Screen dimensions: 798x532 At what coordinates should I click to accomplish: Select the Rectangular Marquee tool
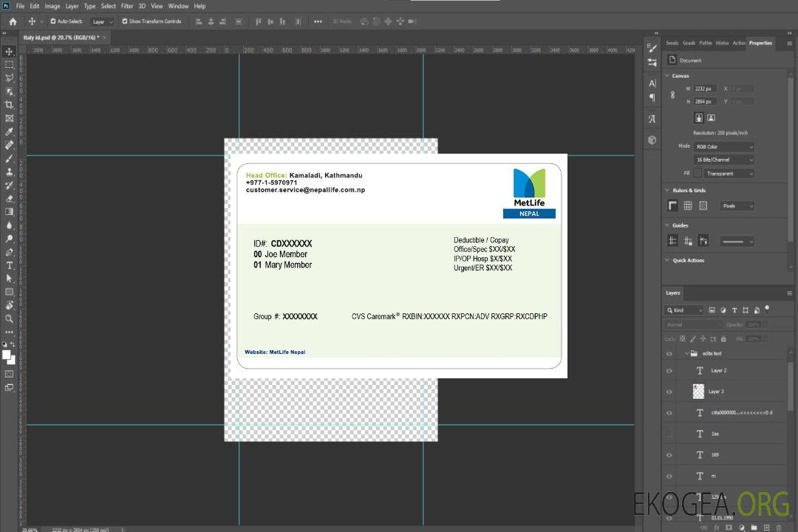(9, 64)
